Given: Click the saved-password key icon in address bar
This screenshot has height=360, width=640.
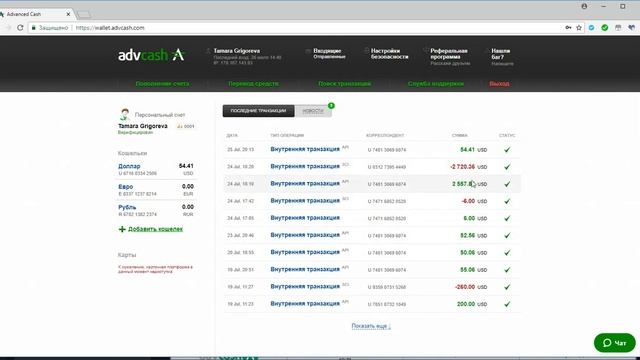Looking at the screenshot, I should [568, 28].
